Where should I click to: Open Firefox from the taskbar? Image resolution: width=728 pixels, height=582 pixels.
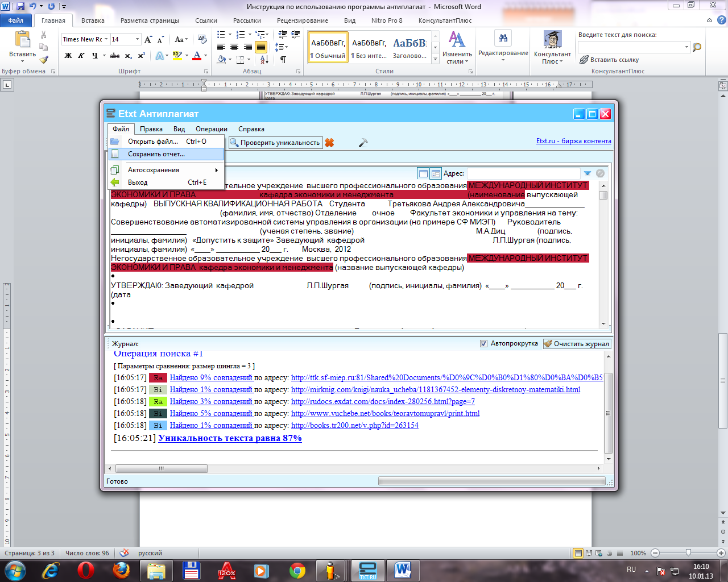click(x=121, y=570)
